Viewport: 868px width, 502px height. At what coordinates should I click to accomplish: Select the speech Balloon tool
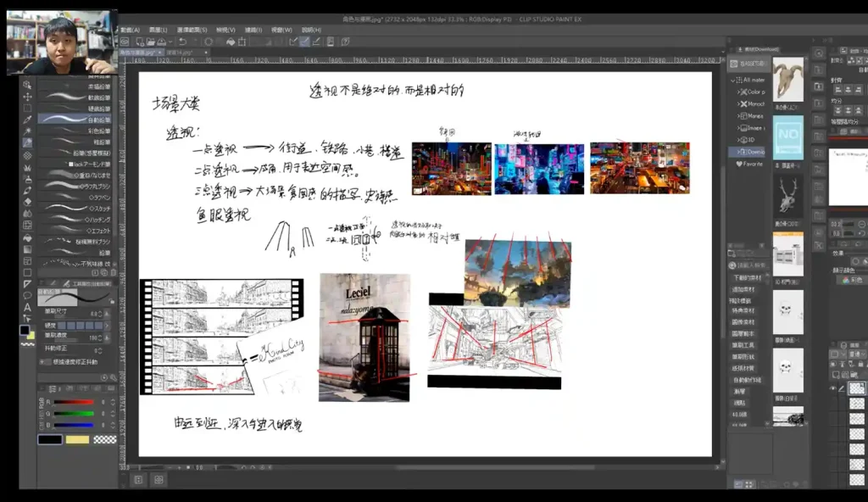click(x=27, y=294)
